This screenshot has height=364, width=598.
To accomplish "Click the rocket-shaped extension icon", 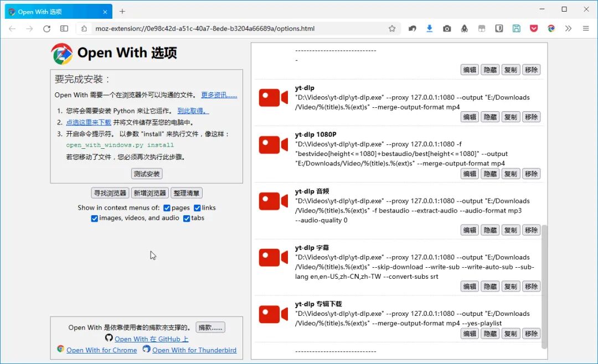I will point(464,29).
